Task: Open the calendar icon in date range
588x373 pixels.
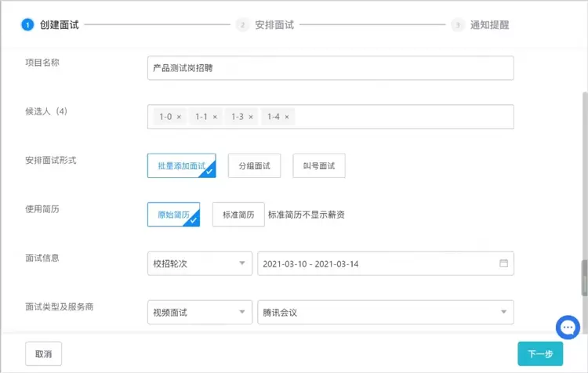Action: tap(503, 263)
